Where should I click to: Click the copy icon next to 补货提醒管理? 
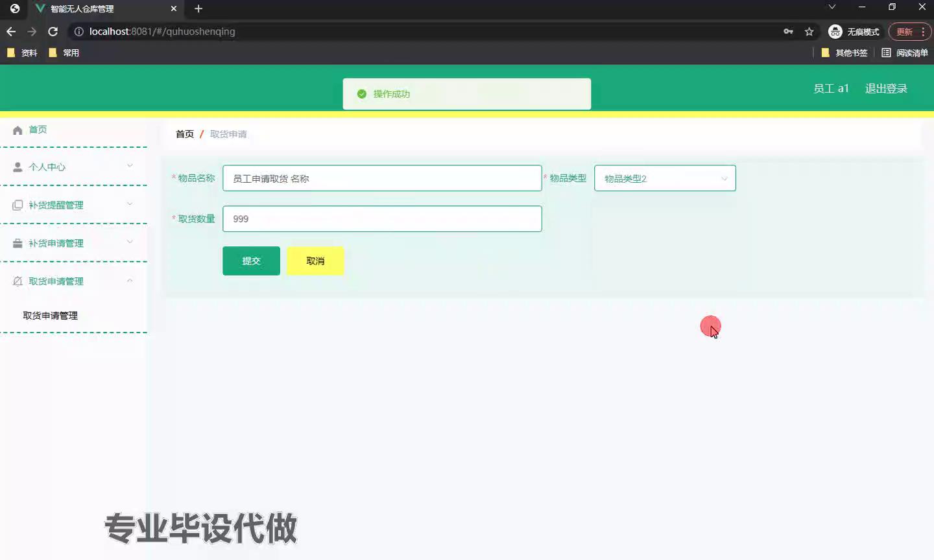point(18,205)
